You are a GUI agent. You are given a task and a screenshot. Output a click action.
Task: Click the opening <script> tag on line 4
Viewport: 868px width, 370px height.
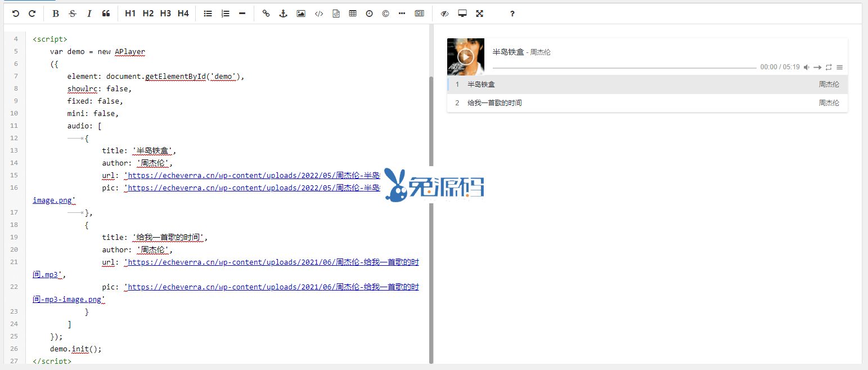(50, 39)
